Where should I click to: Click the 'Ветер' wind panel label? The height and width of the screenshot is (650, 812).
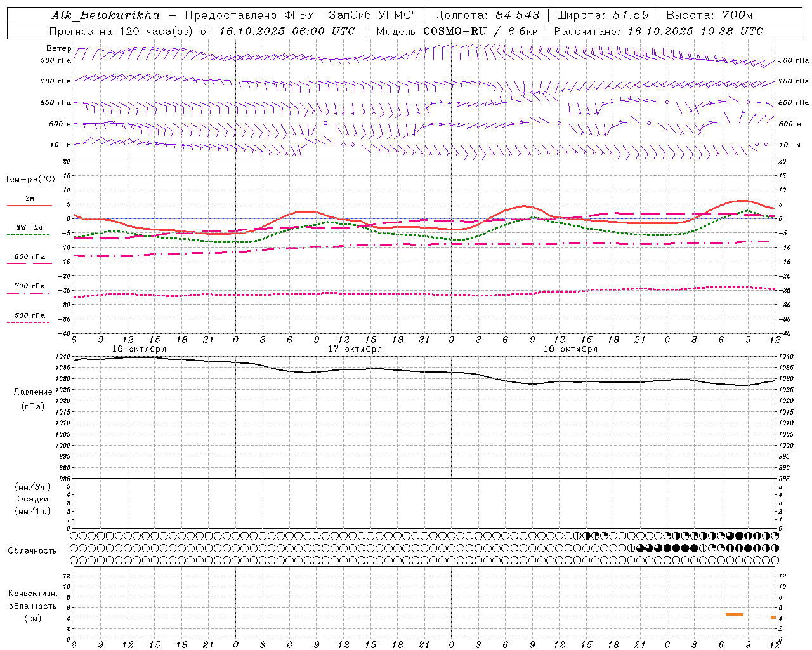click(x=59, y=48)
